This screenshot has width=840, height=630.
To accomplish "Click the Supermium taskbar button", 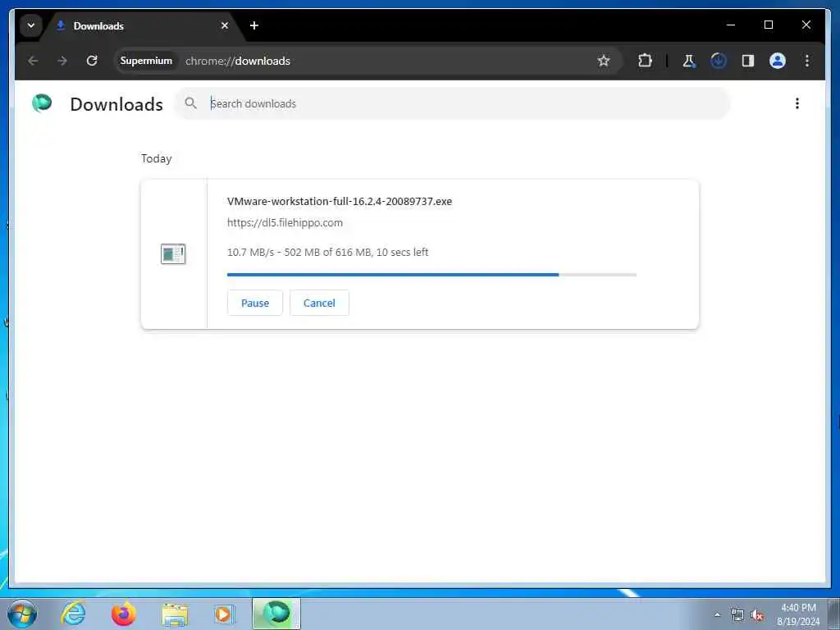I will point(276,614).
